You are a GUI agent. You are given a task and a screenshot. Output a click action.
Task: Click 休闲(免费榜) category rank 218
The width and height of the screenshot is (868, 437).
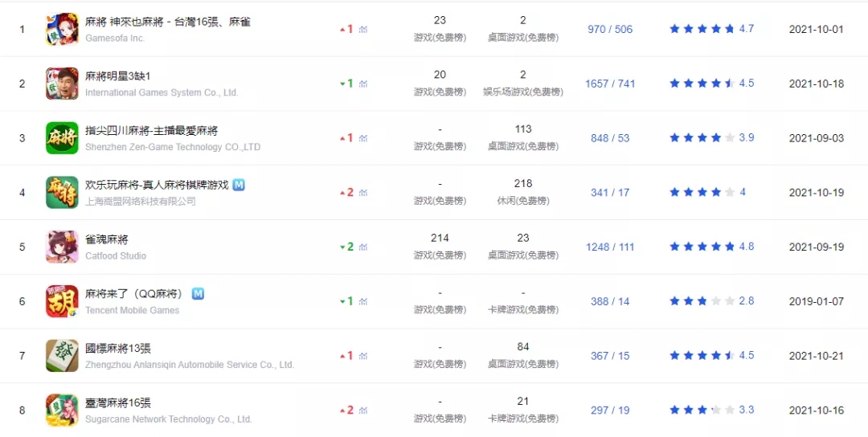point(523,193)
